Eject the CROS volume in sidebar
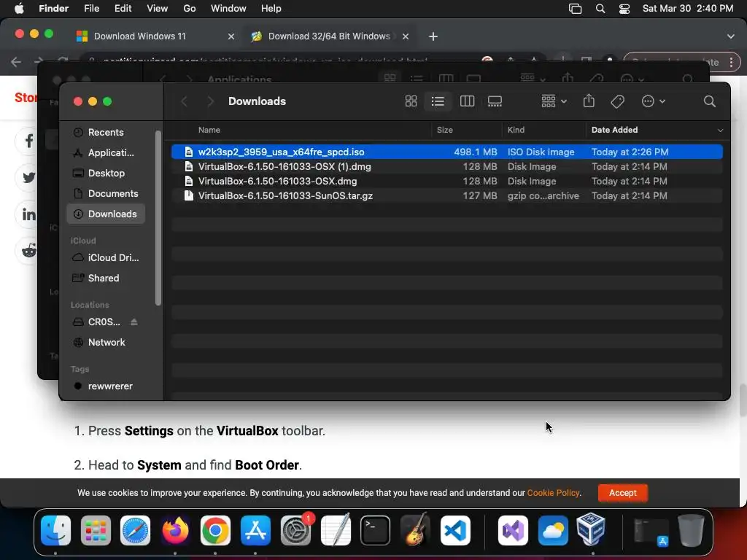The height and width of the screenshot is (560, 747). coord(134,322)
